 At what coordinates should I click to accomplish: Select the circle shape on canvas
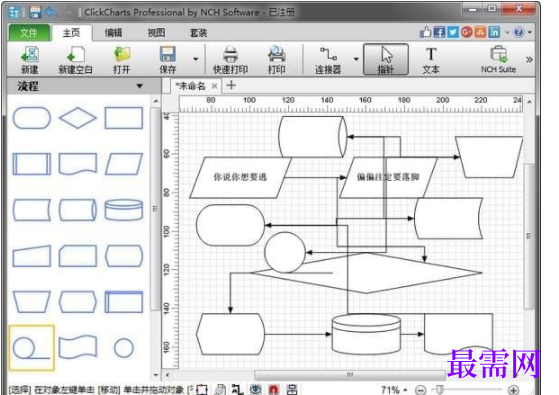coord(285,252)
